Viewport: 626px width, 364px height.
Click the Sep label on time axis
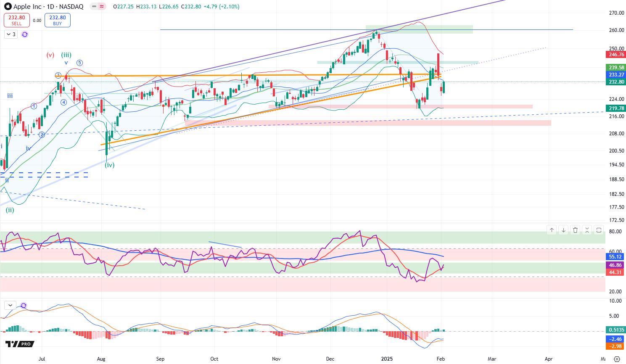pos(160,359)
